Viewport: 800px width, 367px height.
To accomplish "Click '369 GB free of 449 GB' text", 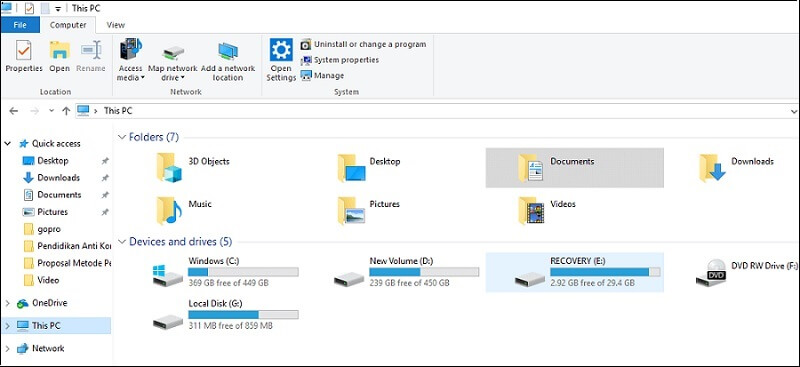I will click(229, 282).
